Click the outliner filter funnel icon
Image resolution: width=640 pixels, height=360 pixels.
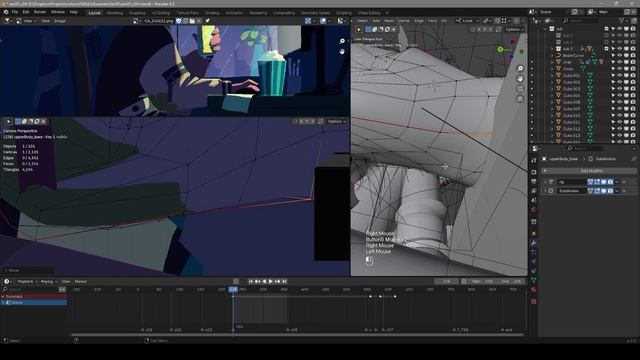pos(622,20)
